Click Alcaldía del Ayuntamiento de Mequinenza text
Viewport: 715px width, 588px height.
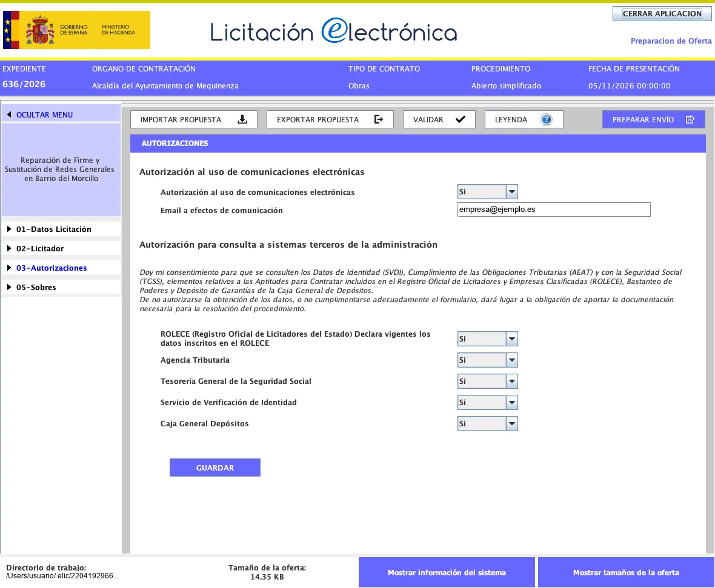(x=165, y=86)
